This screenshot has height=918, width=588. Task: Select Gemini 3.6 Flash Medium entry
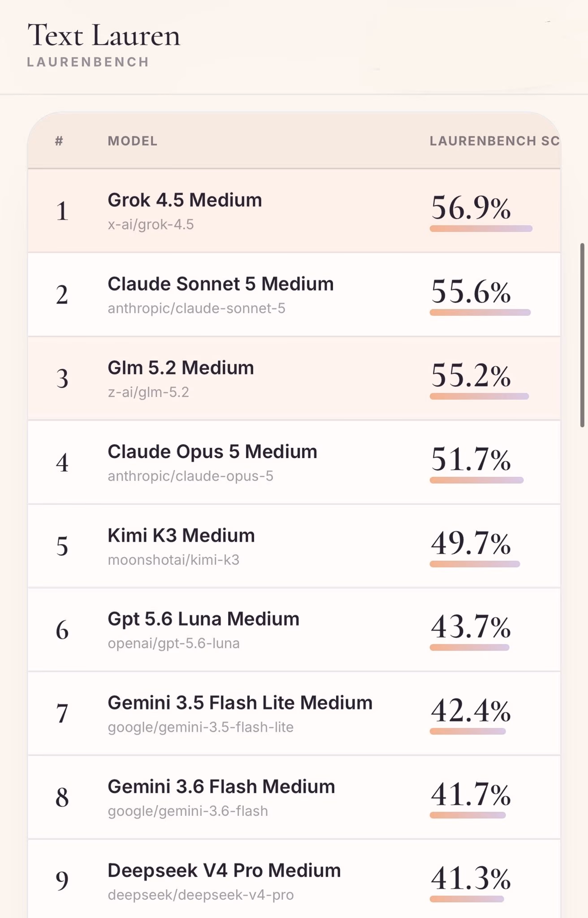[x=294, y=797]
